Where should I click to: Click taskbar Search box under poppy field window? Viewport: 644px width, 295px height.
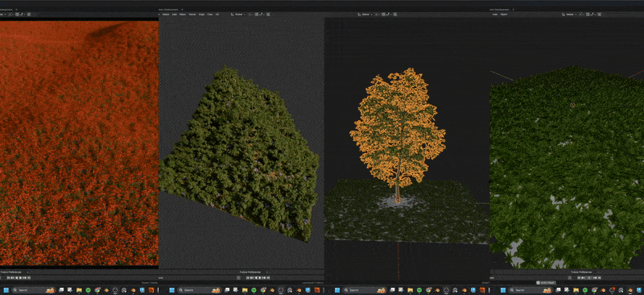coord(34,290)
